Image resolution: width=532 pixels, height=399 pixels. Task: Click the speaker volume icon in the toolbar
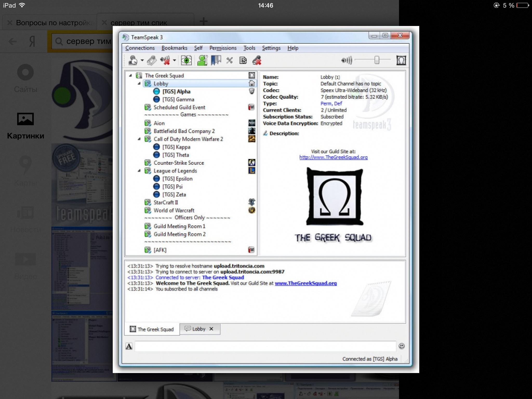coord(347,61)
